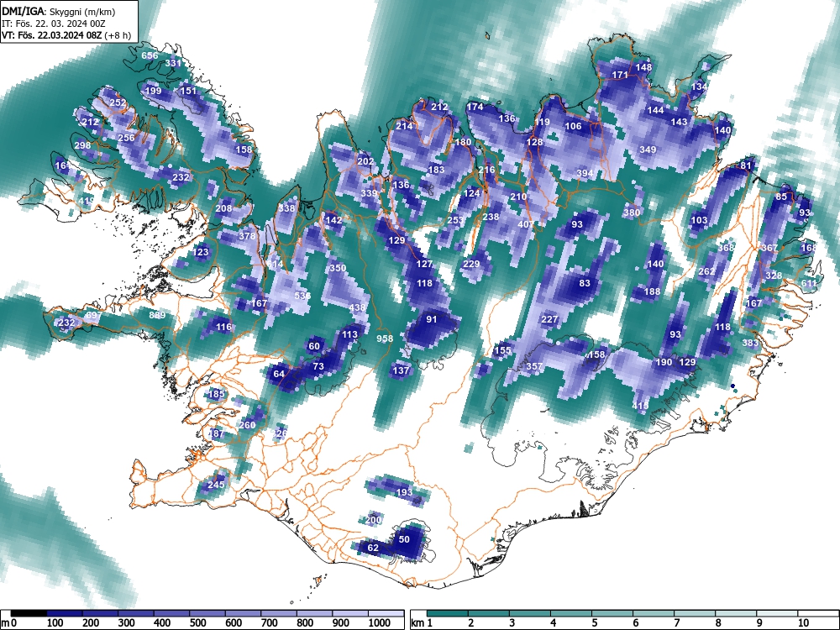This screenshot has height=630, width=840.
Task: Click the visibility value 394 on the map
Action: pos(585,173)
